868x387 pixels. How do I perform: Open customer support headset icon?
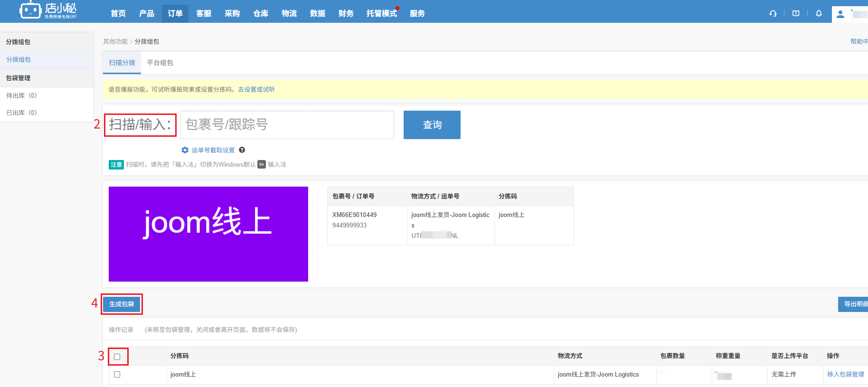[x=773, y=13]
